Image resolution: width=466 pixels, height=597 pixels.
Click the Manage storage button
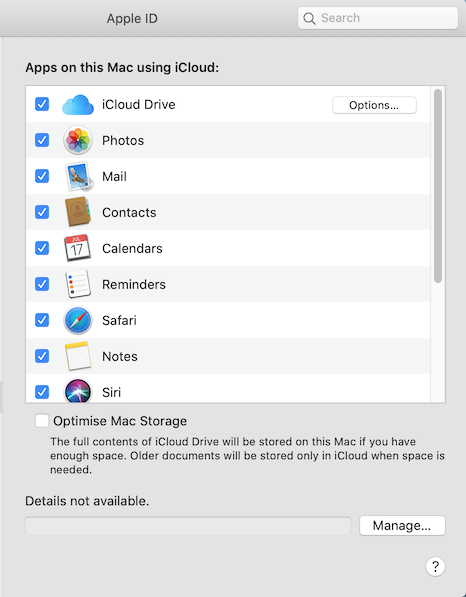(x=402, y=525)
